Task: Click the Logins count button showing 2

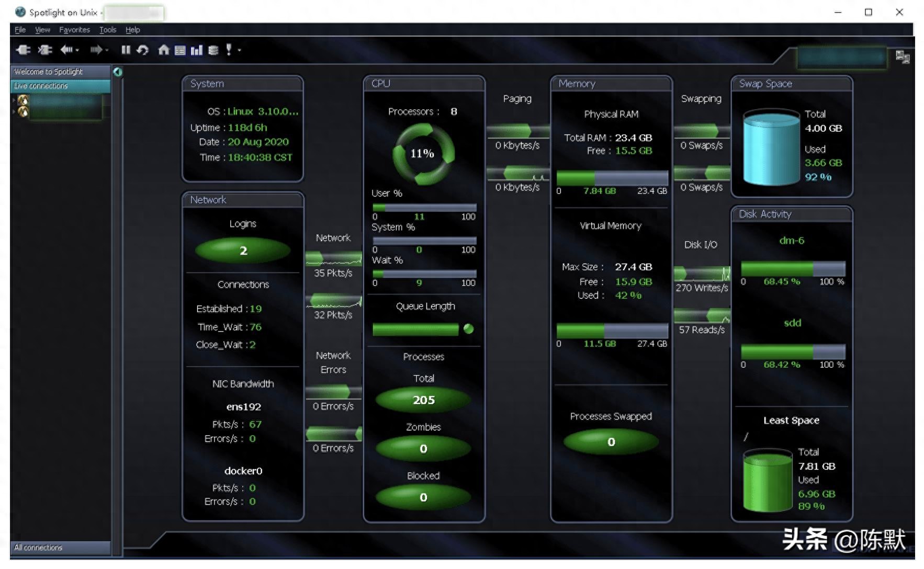Action: [x=243, y=251]
